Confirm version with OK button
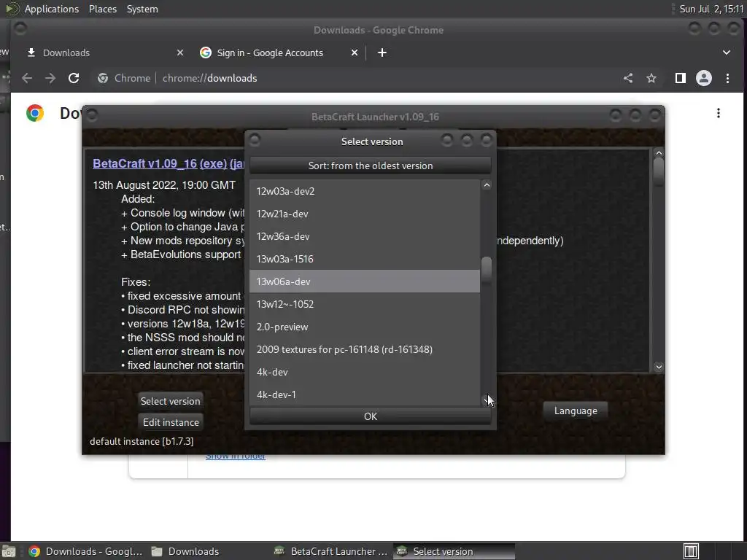 [x=370, y=416]
